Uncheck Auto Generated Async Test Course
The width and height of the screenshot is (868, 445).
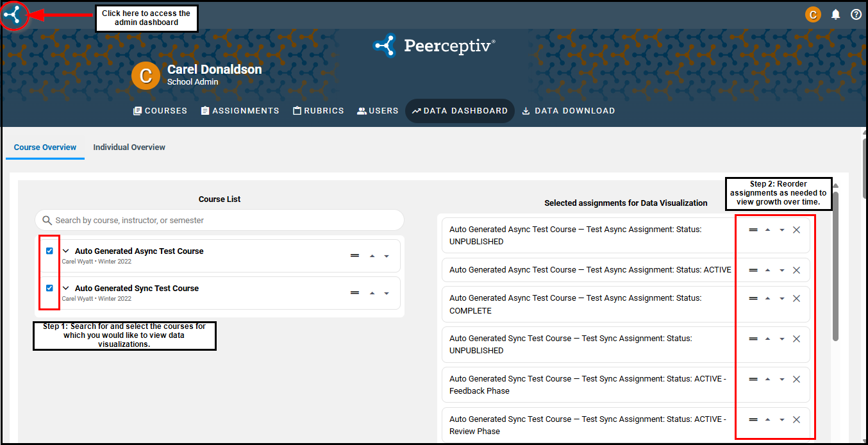click(49, 251)
